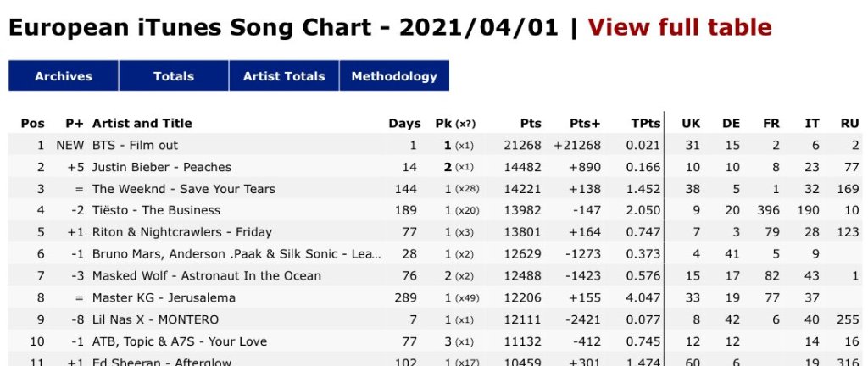Image resolution: width=868 pixels, height=366 pixels.
Task: Click the UK column header
Action: point(691,124)
